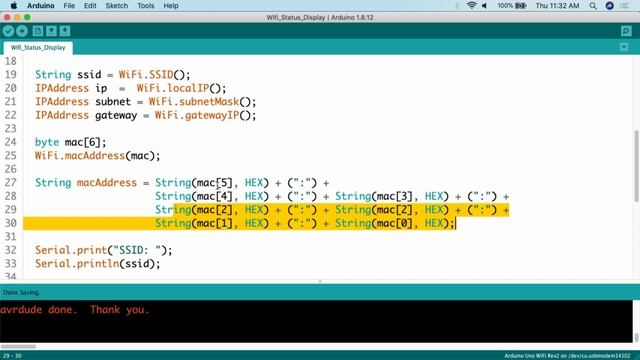The image size is (640, 360).
Task: Click the editor/console divider handle
Action: tap(320, 281)
